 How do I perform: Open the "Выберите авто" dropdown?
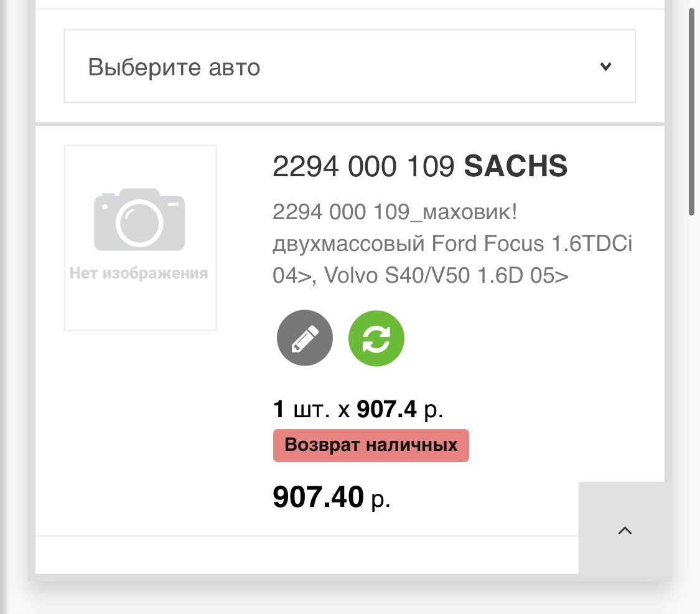click(x=350, y=66)
